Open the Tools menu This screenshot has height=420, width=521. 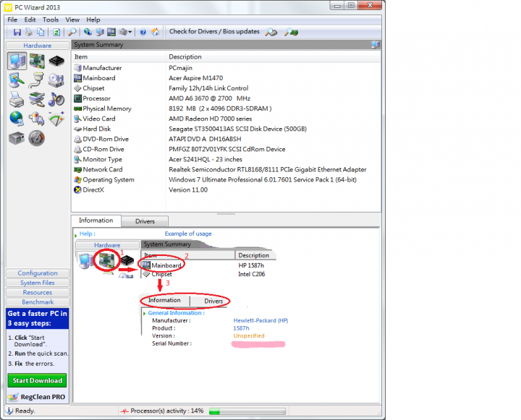(51, 20)
